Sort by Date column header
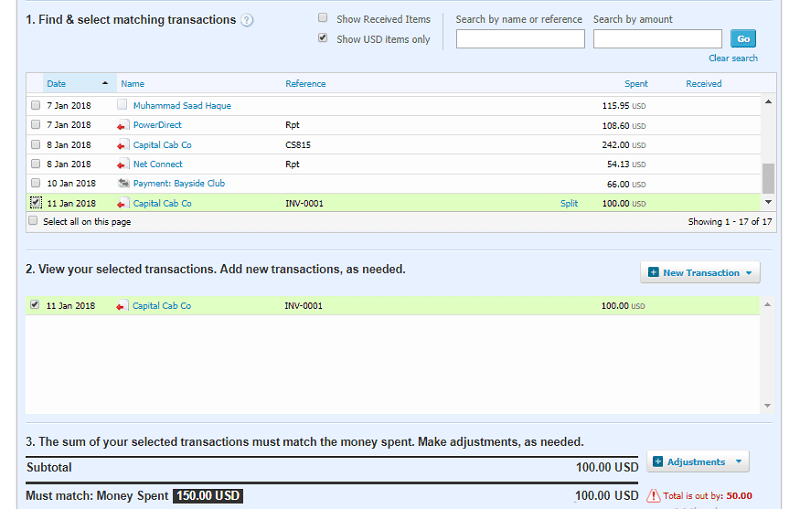The width and height of the screenshot is (800, 509). (56, 84)
